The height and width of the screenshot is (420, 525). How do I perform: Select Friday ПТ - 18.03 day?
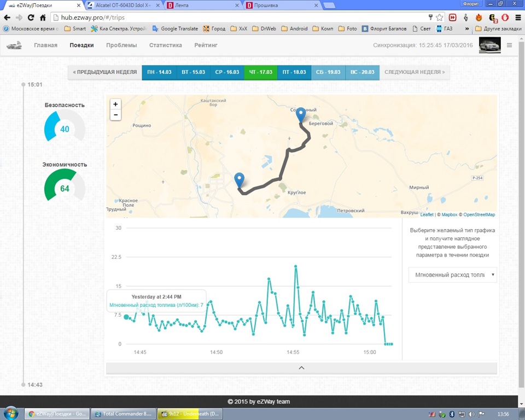(x=294, y=72)
